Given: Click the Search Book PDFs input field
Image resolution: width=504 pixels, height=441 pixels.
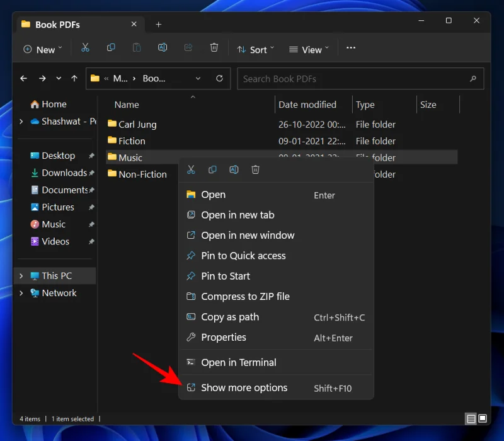Looking at the screenshot, I should coord(360,78).
